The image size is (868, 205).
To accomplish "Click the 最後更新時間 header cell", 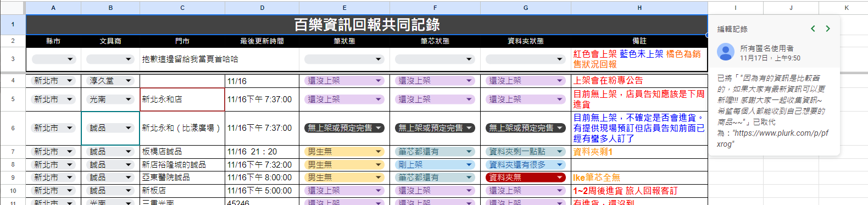I will (x=262, y=41).
